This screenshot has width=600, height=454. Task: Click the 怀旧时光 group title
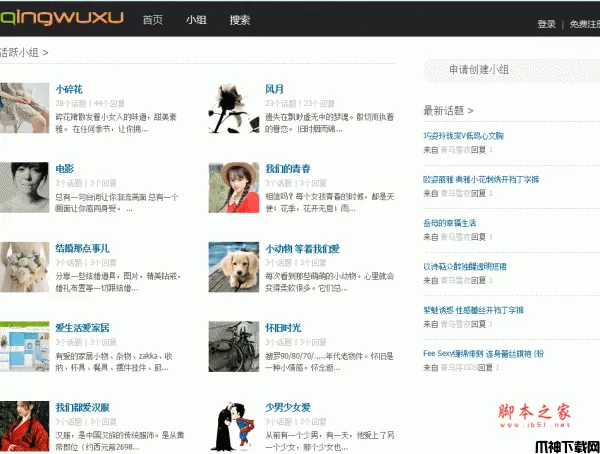[283, 328]
